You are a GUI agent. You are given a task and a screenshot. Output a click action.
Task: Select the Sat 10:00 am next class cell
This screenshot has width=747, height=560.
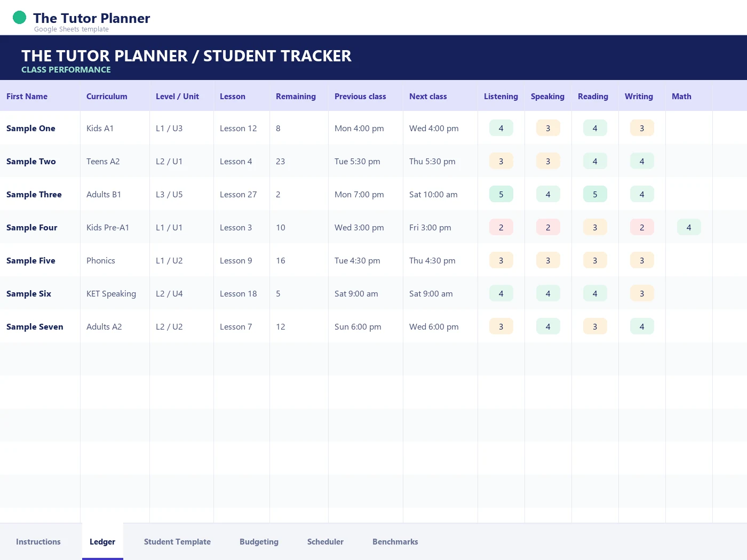tap(440, 194)
